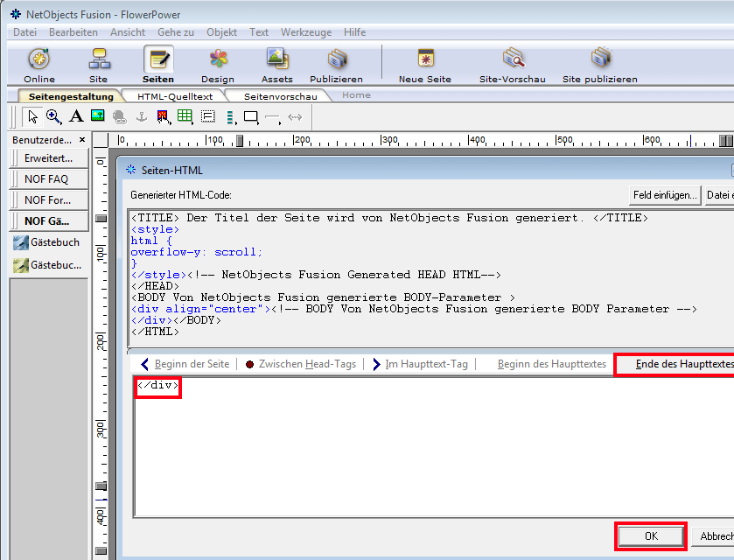
Task: Click the overflow-y: scroll; code line
Action: click(x=196, y=252)
